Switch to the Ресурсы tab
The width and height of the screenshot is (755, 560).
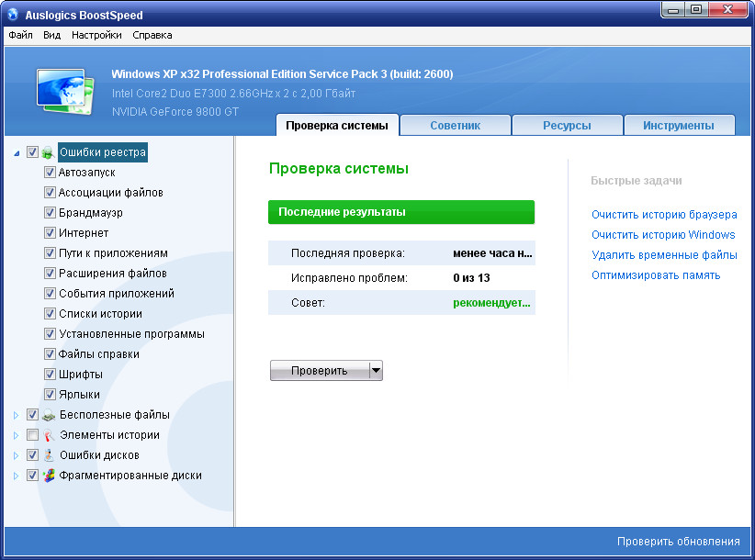pyautogui.click(x=568, y=126)
